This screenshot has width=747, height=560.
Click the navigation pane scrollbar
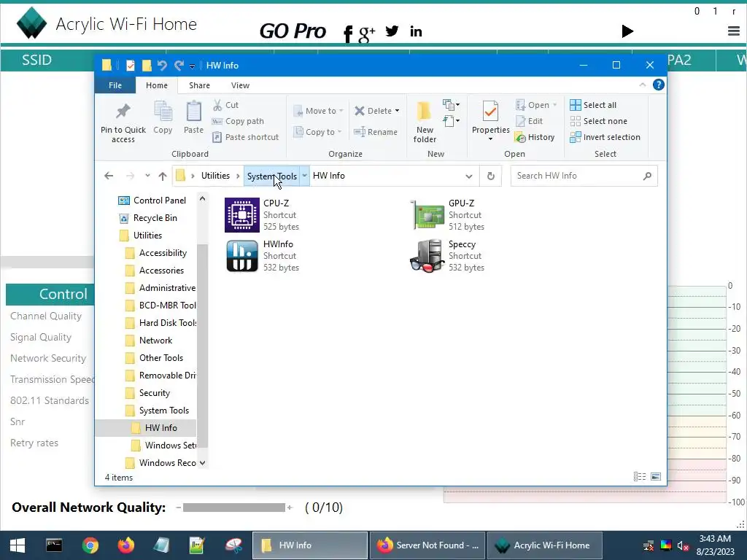click(x=203, y=345)
